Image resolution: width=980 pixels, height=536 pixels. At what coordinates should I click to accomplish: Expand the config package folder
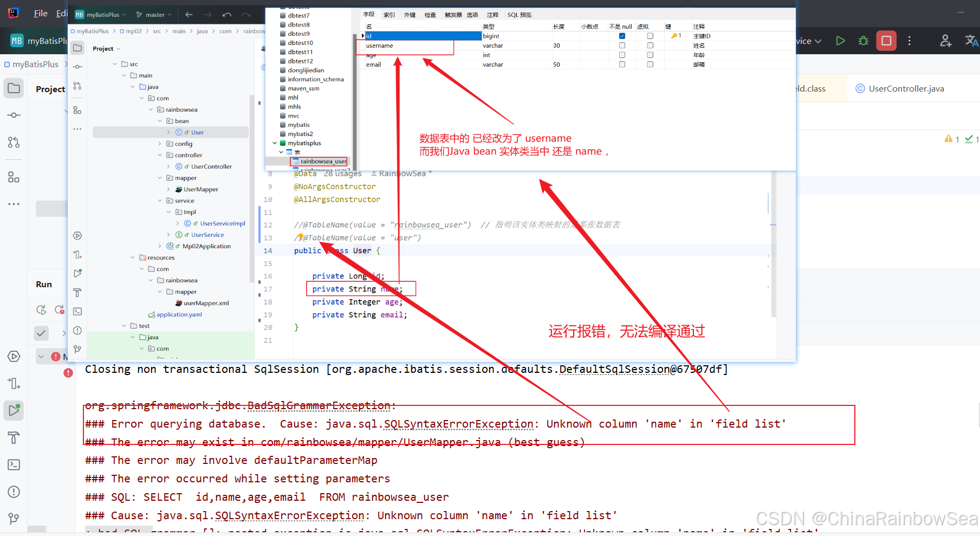click(x=160, y=144)
